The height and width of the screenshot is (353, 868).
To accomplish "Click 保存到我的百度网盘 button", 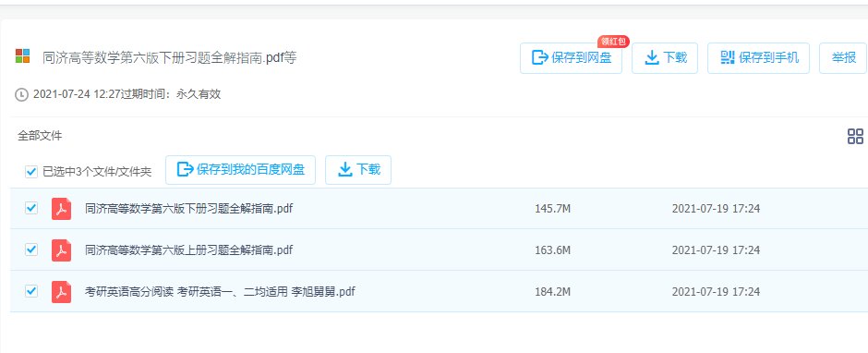I will tap(240, 170).
